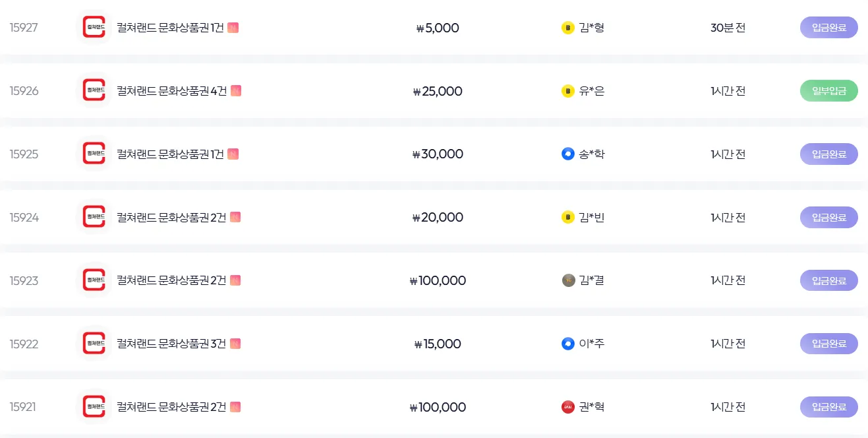Click 입금완료 button for order 15927
The width and height of the screenshot is (868, 438).
828,28
